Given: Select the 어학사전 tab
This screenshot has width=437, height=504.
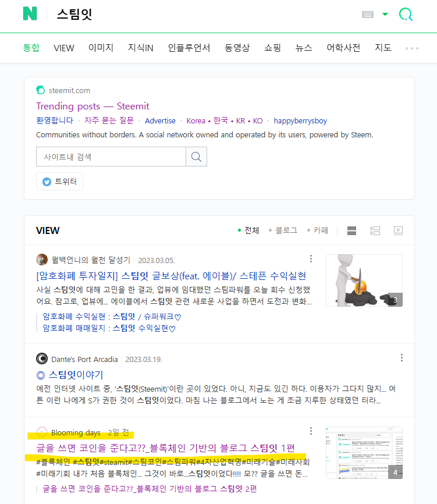Looking at the screenshot, I should pos(343,48).
